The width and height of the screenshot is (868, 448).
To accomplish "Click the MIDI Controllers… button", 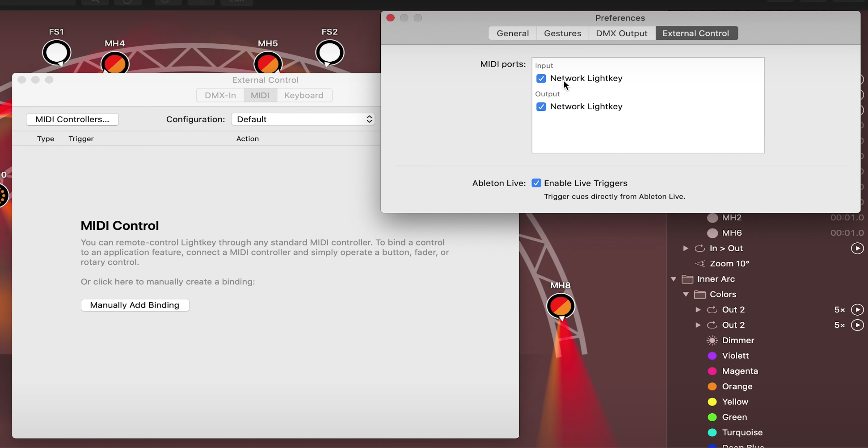I will (x=72, y=119).
